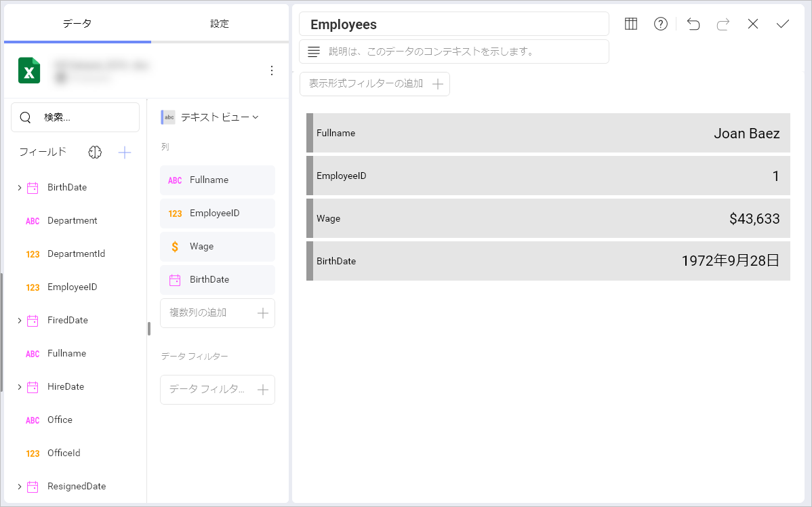The image size is (812, 507).
Task: Discard changes with the X icon
Action: click(753, 24)
